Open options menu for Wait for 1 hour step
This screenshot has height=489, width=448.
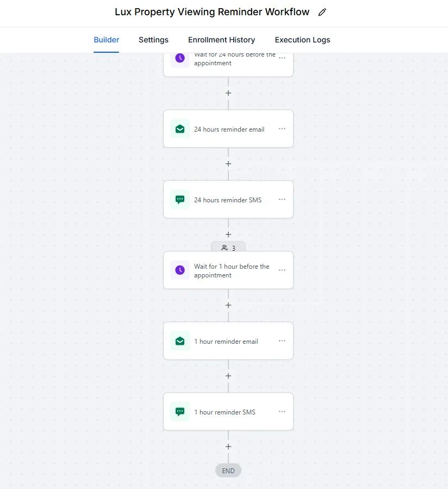click(x=282, y=270)
